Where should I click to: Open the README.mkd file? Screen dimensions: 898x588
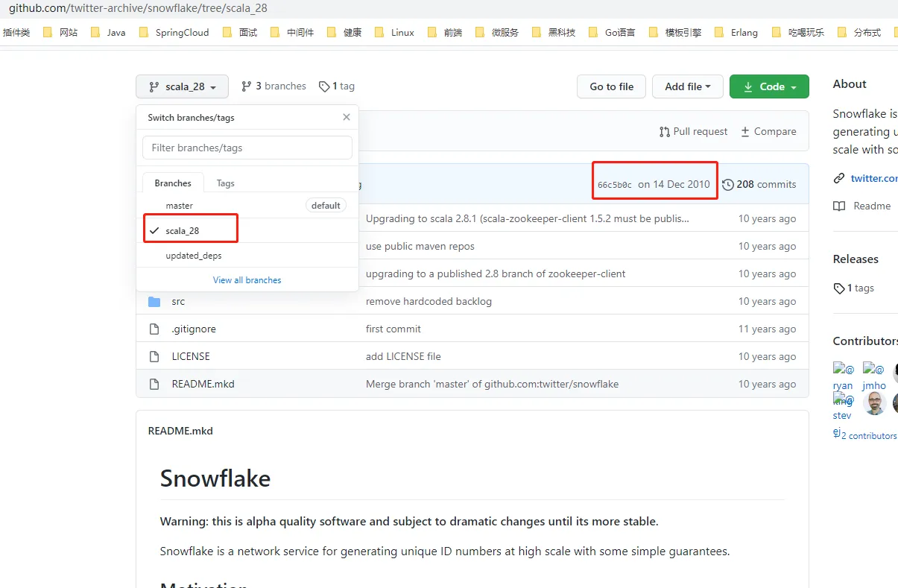(x=203, y=384)
